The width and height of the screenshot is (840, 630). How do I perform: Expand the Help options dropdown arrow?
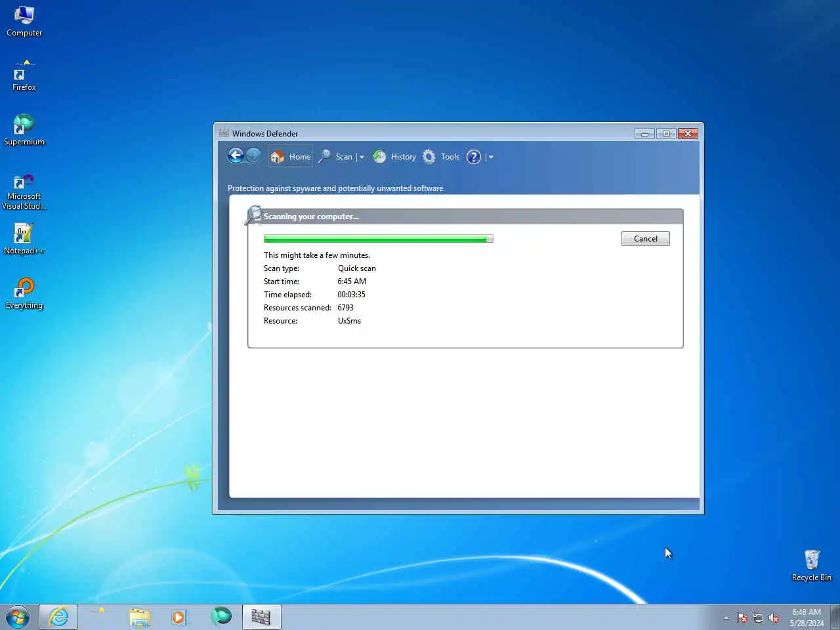[x=491, y=157]
